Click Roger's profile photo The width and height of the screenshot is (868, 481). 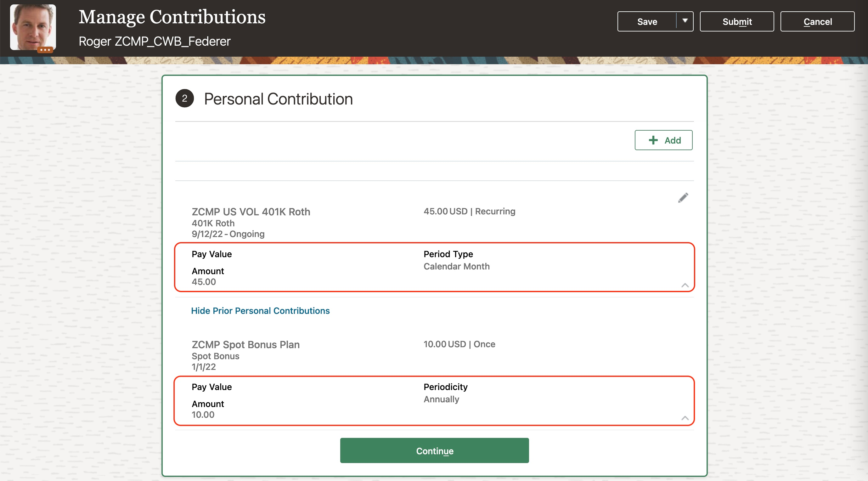33,26
